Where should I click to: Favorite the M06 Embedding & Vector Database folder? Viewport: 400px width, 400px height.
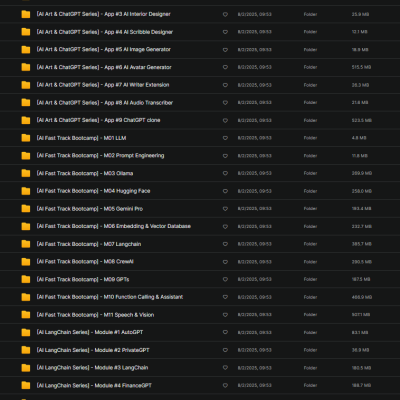pos(225,226)
